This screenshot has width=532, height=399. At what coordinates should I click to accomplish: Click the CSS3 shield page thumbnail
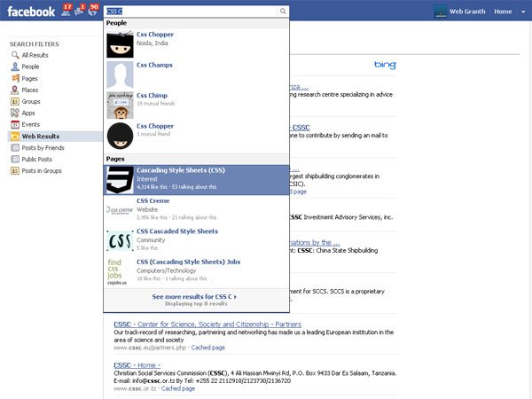[120, 180]
